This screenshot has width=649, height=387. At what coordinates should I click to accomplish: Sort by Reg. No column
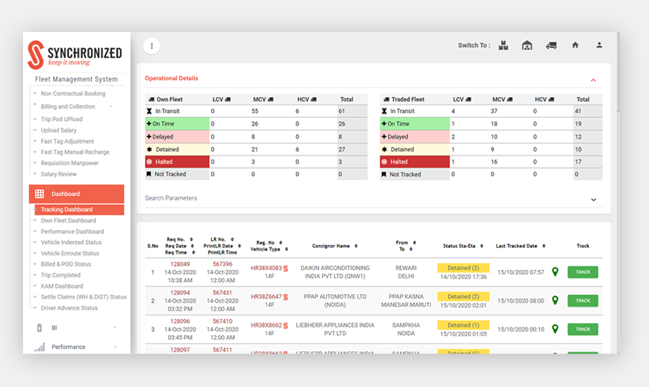click(x=281, y=243)
